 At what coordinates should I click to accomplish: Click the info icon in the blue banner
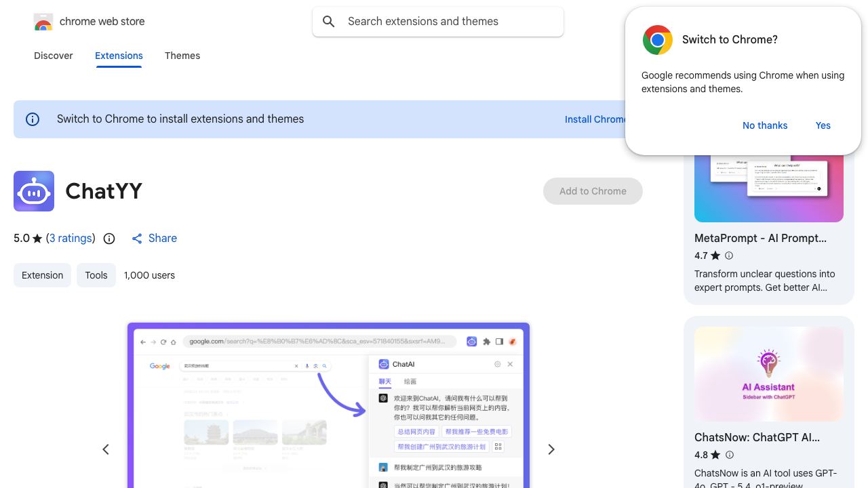click(33, 119)
